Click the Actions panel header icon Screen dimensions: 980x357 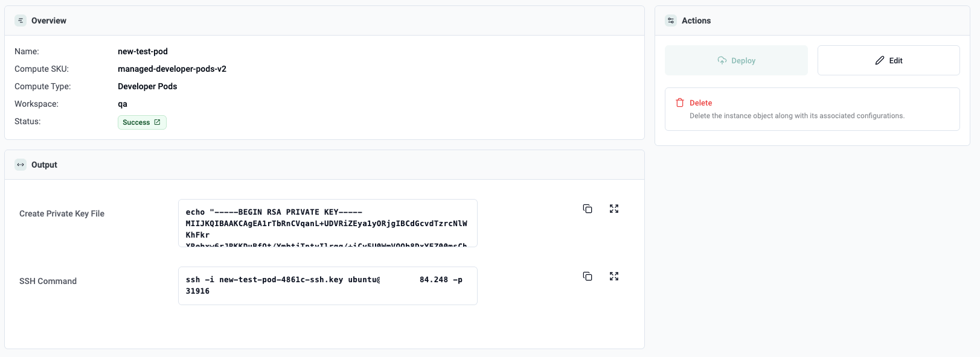(671, 21)
